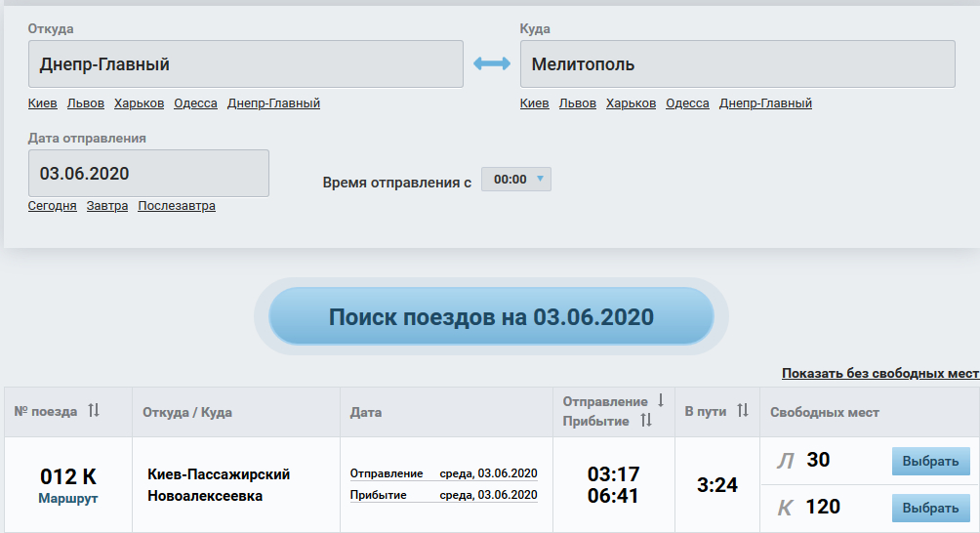Sort by arrival time arrows icon
980x533 pixels.
point(646,420)
